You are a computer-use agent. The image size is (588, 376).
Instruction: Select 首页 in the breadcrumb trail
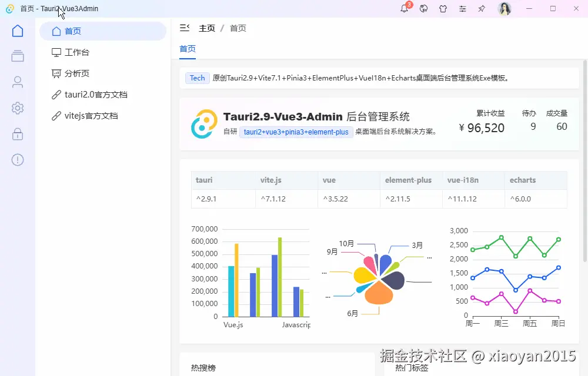238,27
